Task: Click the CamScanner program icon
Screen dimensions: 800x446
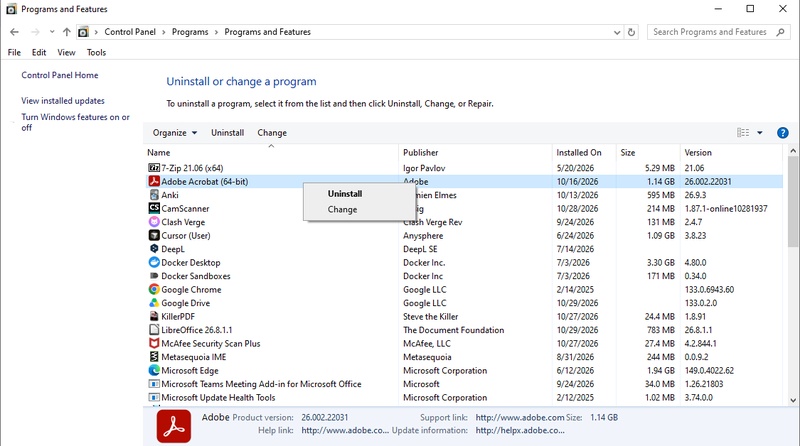Action: (154, 208)
